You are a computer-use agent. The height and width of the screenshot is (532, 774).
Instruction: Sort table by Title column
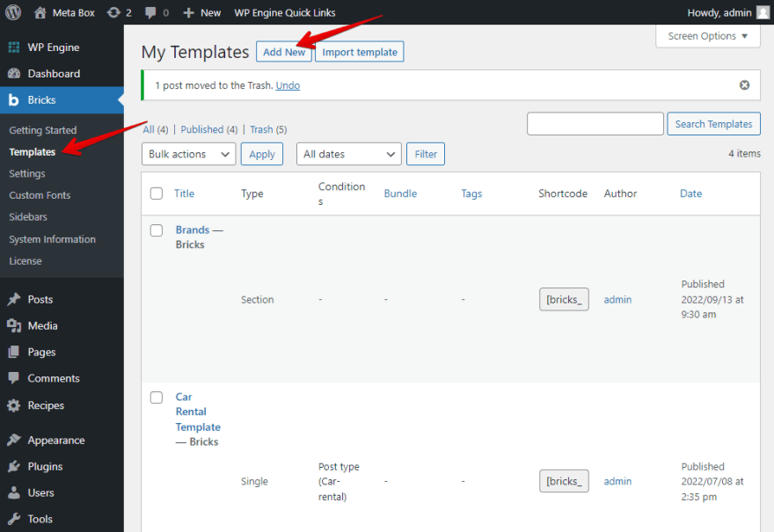coord(184,193)
